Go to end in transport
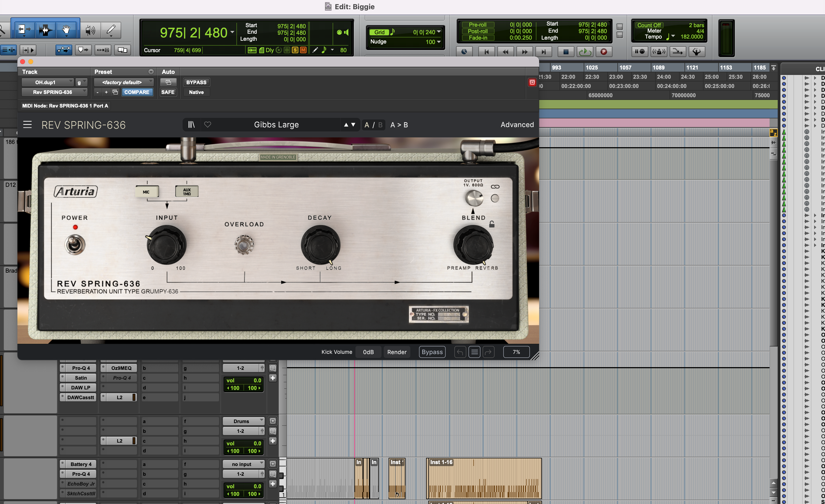 coord(543,52)
